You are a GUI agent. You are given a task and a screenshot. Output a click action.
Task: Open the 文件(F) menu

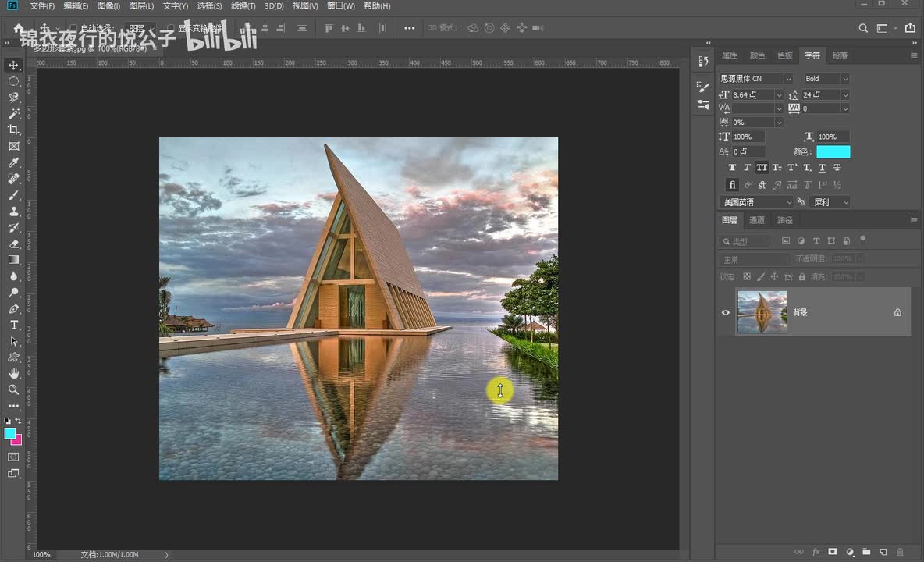coord(42,6)
